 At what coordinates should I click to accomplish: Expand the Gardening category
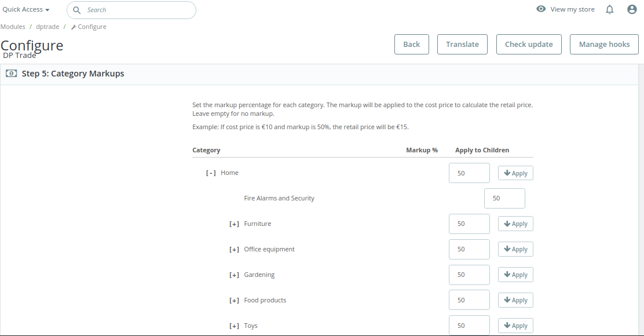(234, 275)
